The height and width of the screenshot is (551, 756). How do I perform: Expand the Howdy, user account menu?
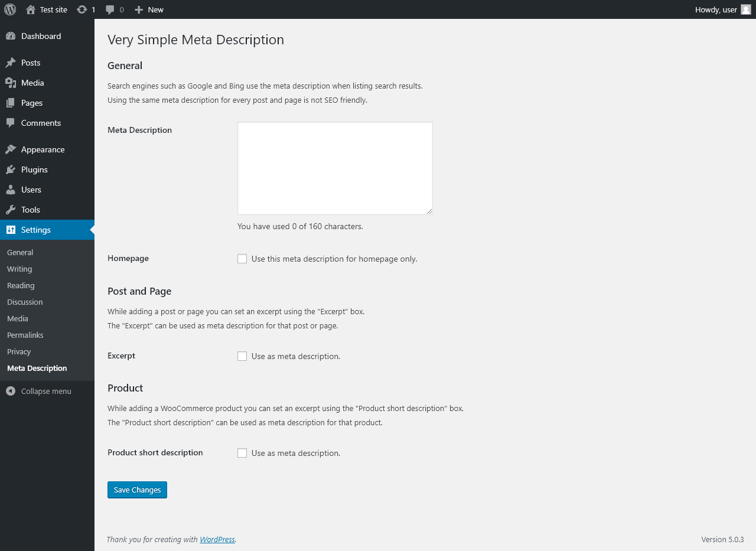point(716,9)
